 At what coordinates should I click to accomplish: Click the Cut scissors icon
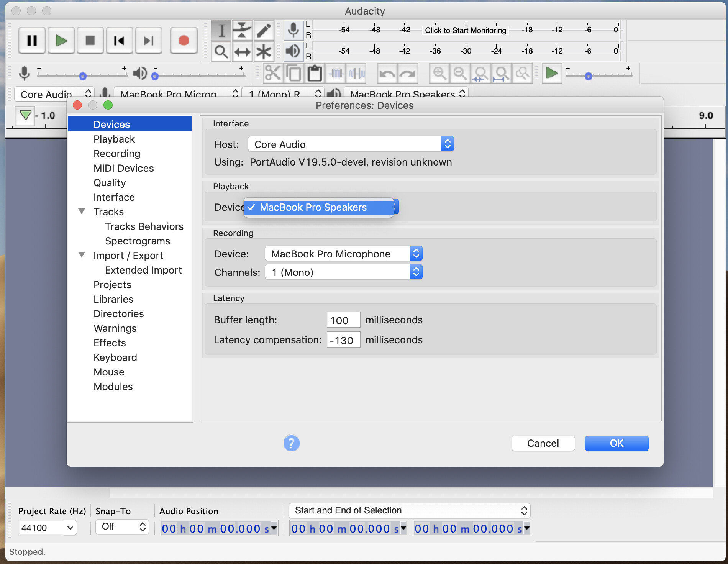[x=273, y=73]
